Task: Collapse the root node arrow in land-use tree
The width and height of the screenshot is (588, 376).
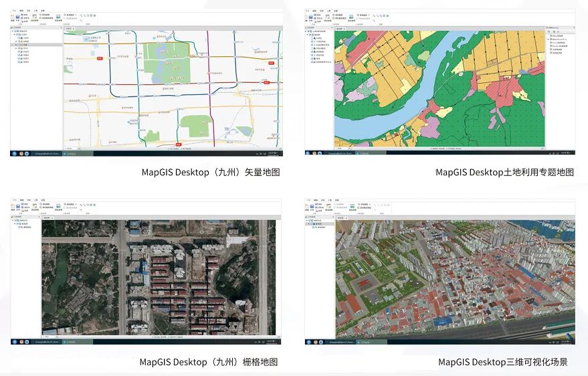Action: click(306, 31)
